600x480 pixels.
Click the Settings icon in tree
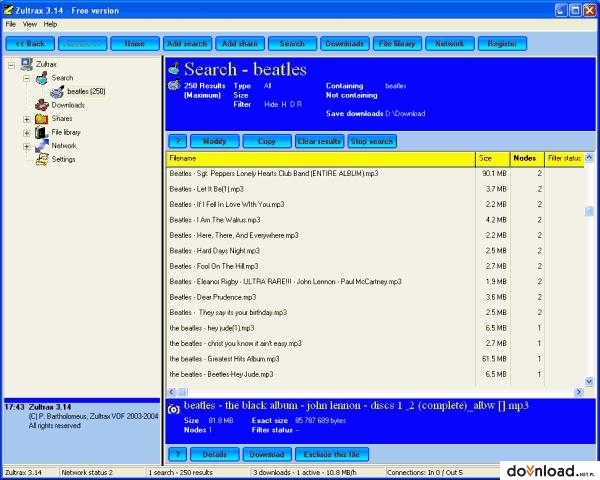[42, 159]
